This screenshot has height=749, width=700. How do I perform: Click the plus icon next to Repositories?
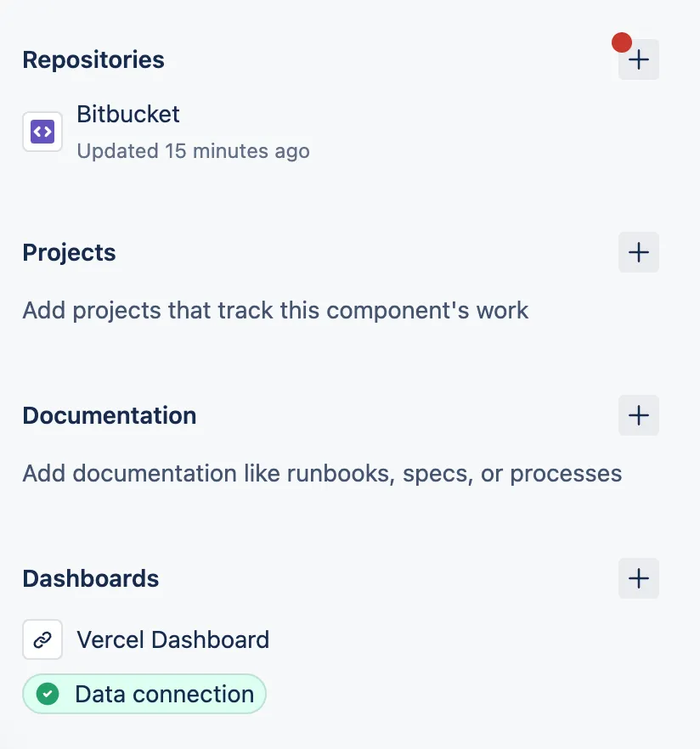(x=638, y=59)
